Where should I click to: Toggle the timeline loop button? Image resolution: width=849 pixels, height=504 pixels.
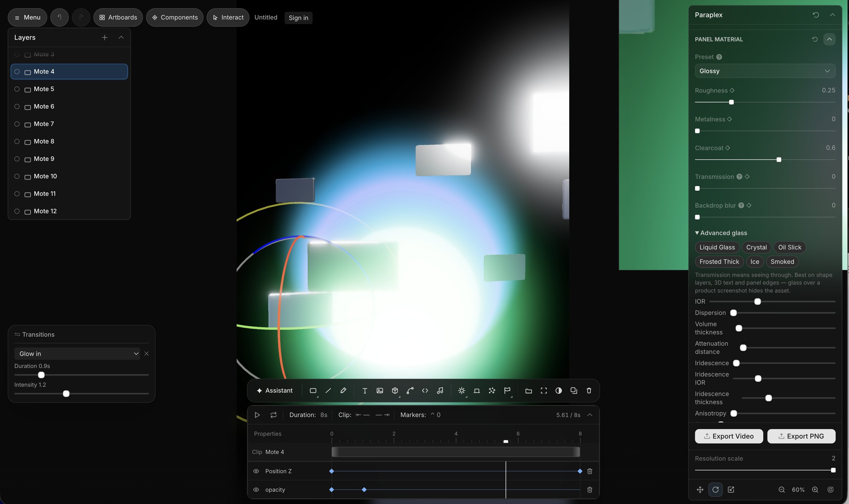pos(273,415)
